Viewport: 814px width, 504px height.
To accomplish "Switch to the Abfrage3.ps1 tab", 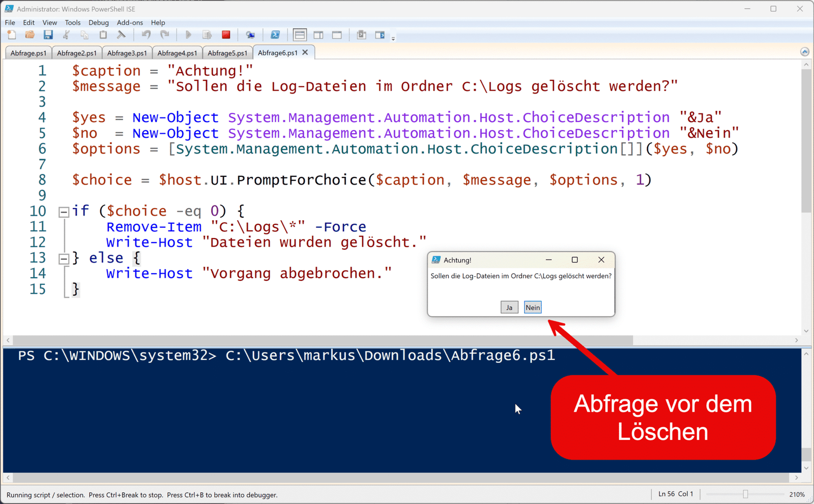I will (x=127, y=53).
